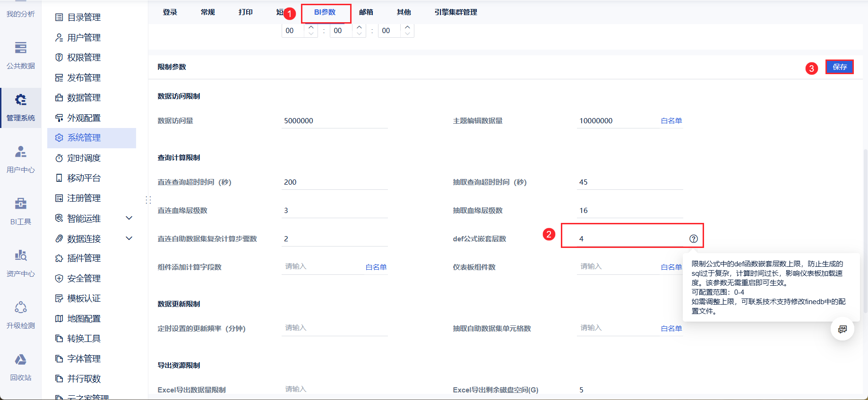868x400 pixels.
Task: Increase the minutes value with up arrow
Action: [359, 27]
